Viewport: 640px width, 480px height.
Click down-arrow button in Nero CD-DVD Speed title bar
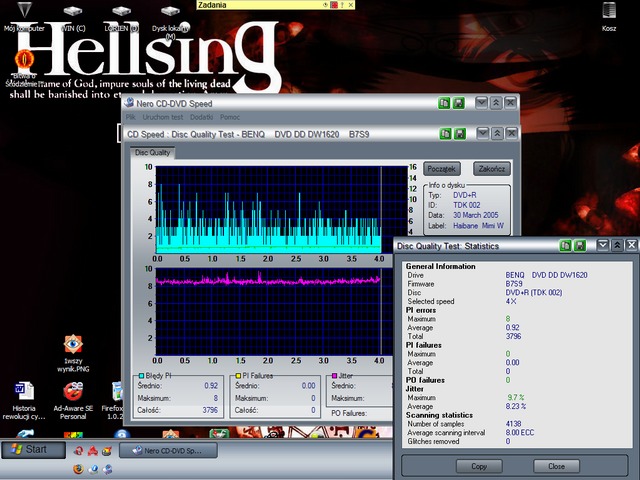point(482,102)
